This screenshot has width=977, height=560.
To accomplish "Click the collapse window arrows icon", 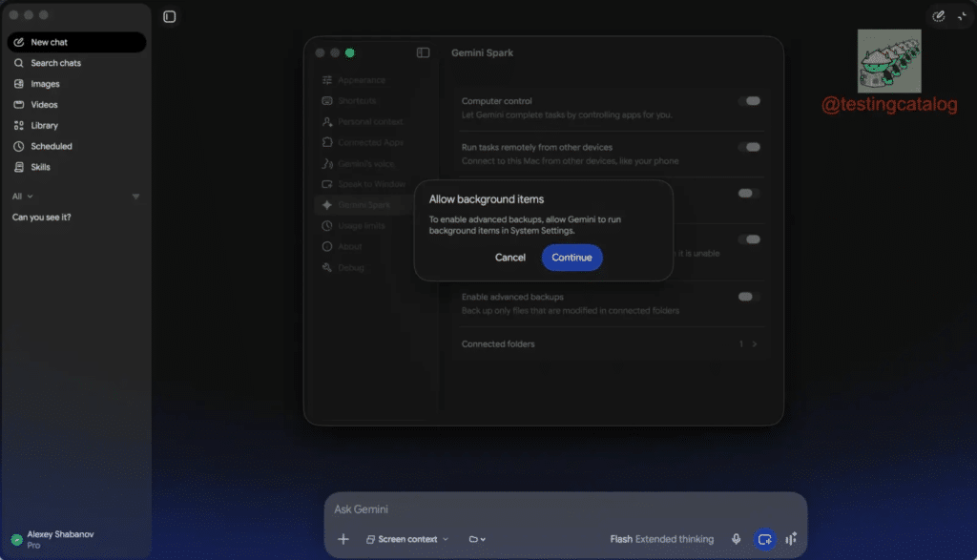I will [x=962, y=17].
